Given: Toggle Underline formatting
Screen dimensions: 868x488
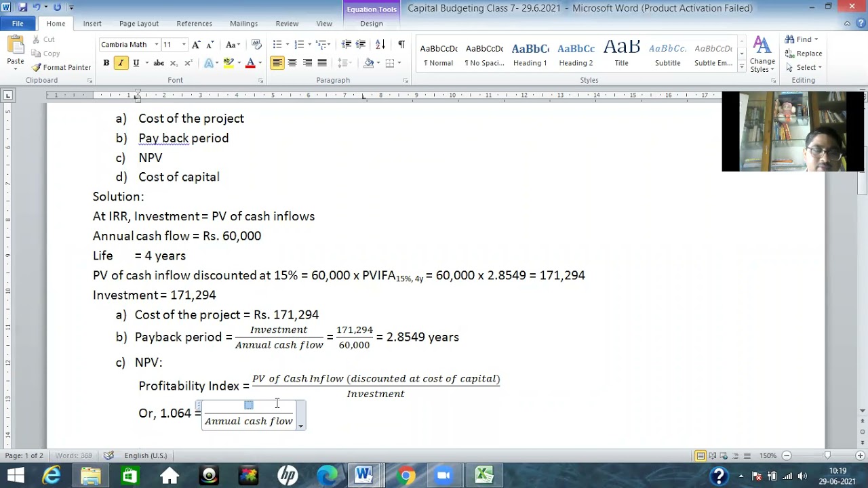Looking at the screenshot, I should coord(136,63).
